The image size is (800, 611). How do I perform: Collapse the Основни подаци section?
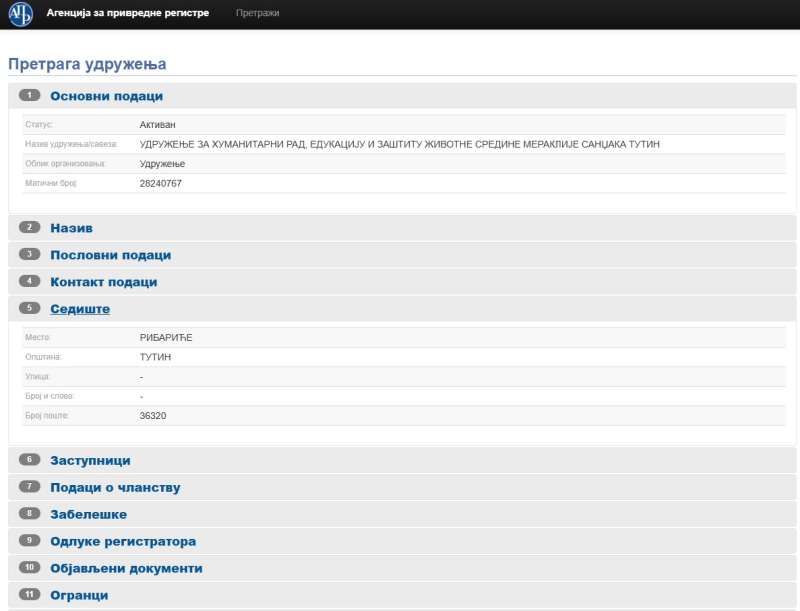pos(106,96)
